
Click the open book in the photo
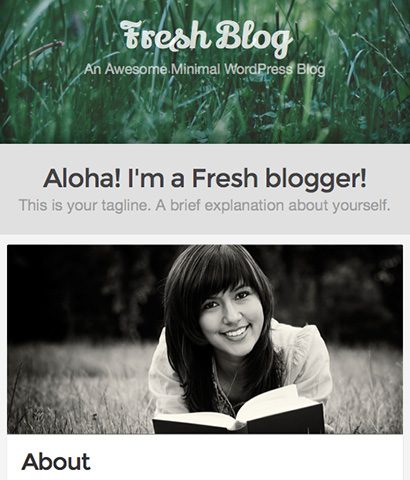pyautogui.click(x=238, y=411)
